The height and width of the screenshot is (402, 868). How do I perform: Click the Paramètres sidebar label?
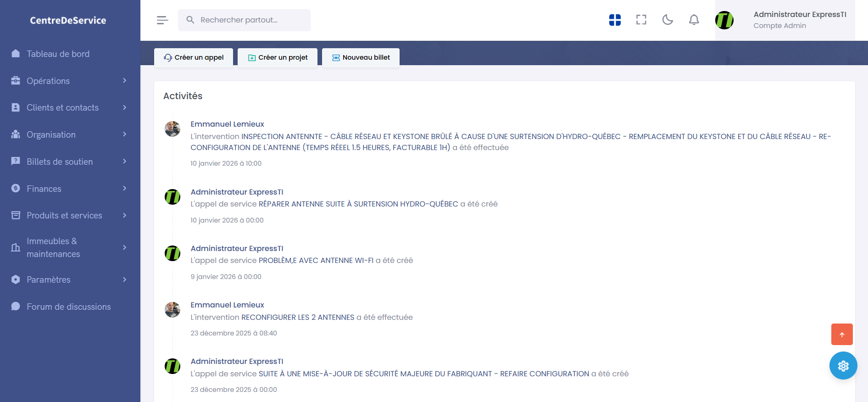[x=49, y=279]
